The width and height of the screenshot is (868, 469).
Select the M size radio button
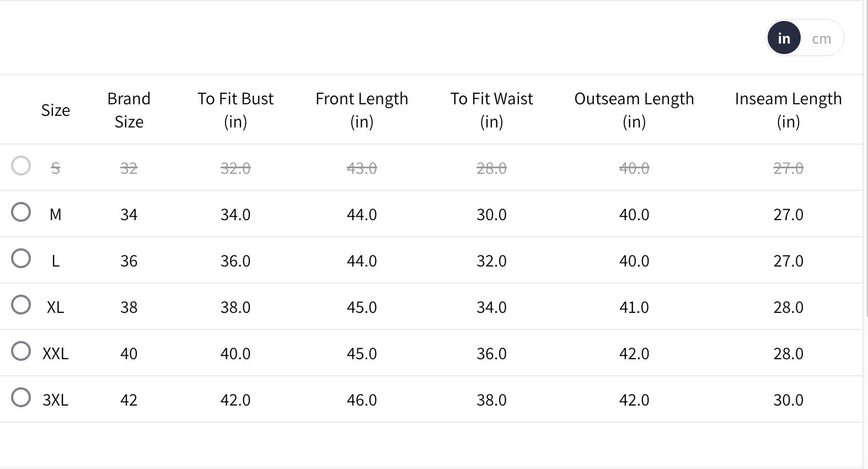(x=21, y=212)
